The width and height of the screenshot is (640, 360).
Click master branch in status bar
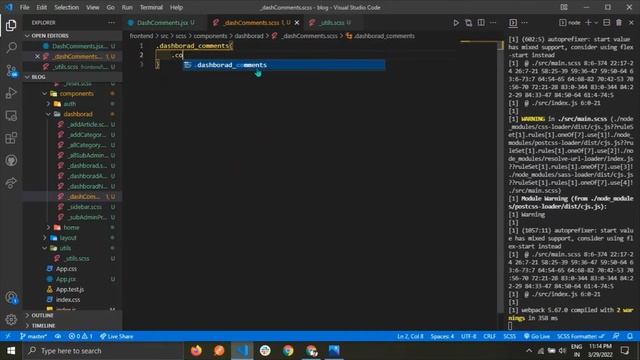coord(33,336)
